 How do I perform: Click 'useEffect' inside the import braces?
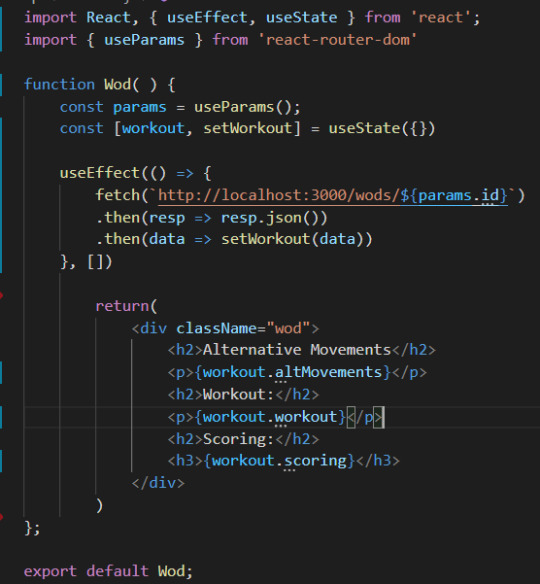pos(207,18)
